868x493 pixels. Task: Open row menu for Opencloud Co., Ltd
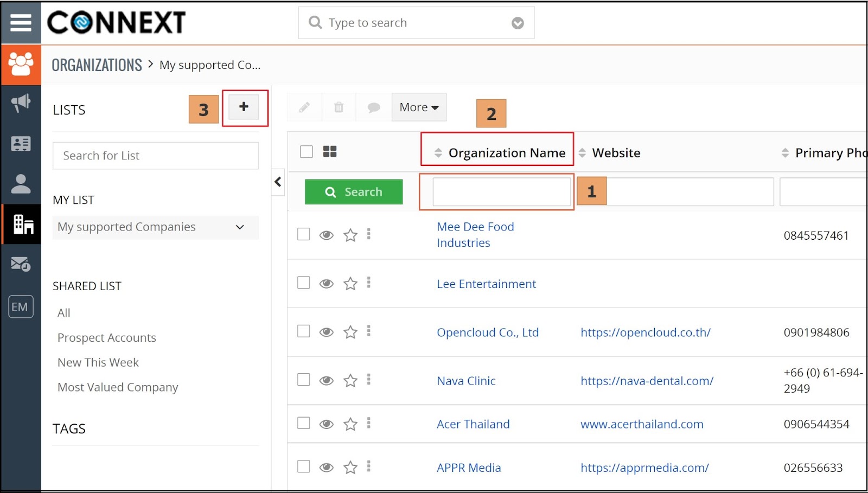(x=369, y=331)
